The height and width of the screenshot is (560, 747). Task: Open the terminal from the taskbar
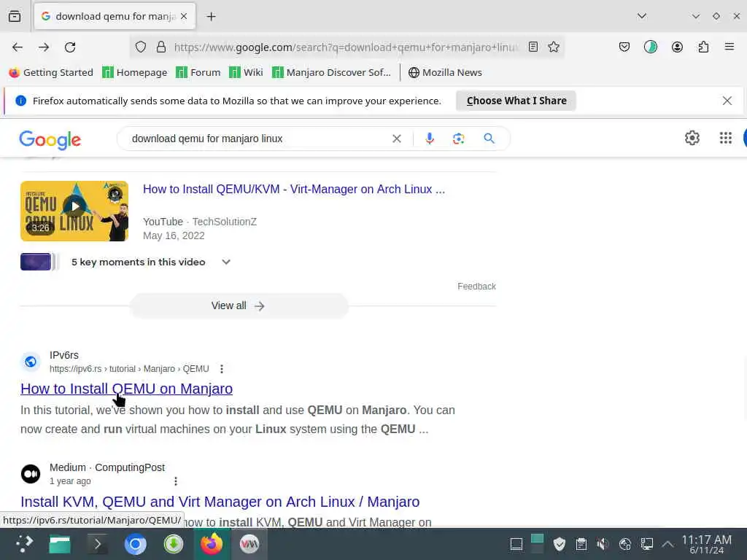[x=97, y=544]
